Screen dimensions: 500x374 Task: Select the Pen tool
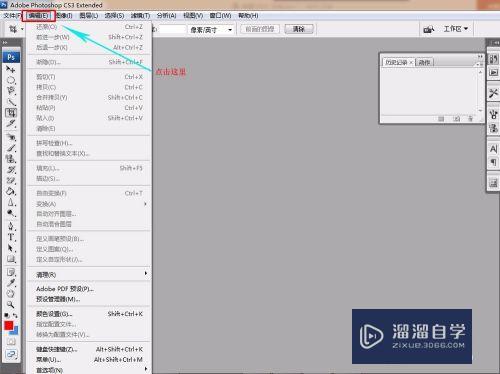(11, 226)
